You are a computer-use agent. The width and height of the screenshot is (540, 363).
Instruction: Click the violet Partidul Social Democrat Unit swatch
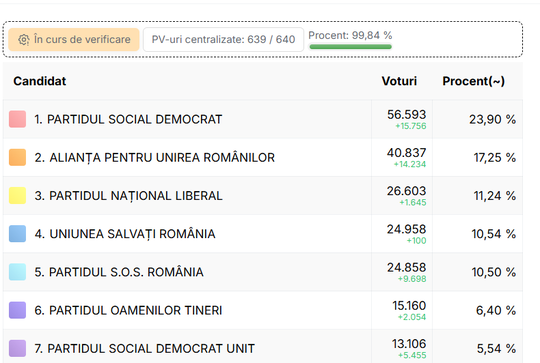(17, 349)
